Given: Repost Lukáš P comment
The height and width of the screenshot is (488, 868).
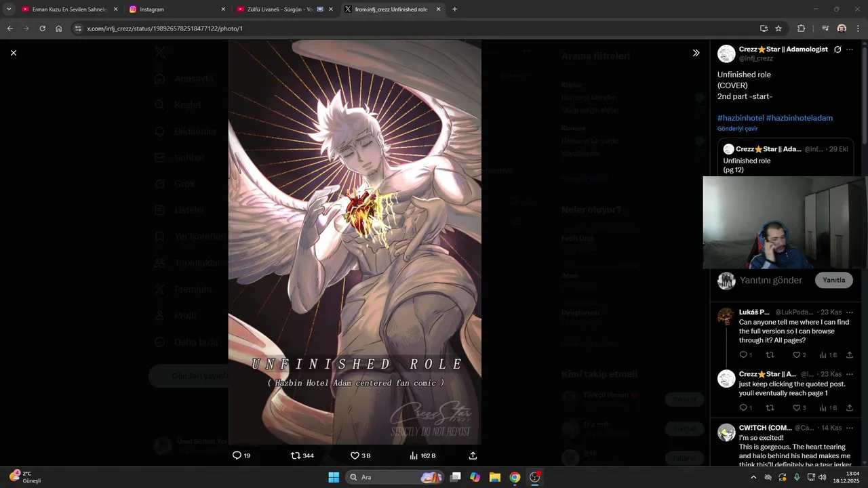Looking at the screenshot, I should [x=770, y=355].
